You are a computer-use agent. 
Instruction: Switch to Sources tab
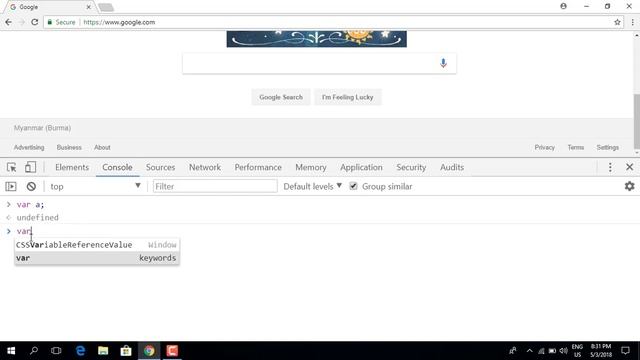(x=160, y=167)
